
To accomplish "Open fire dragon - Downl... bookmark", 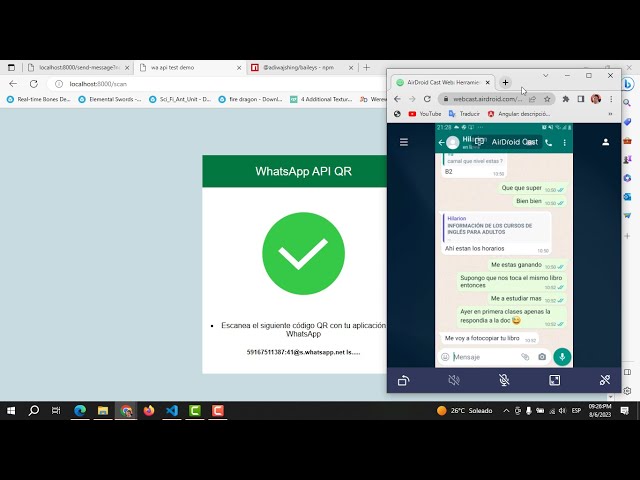I will click(251, 99).
